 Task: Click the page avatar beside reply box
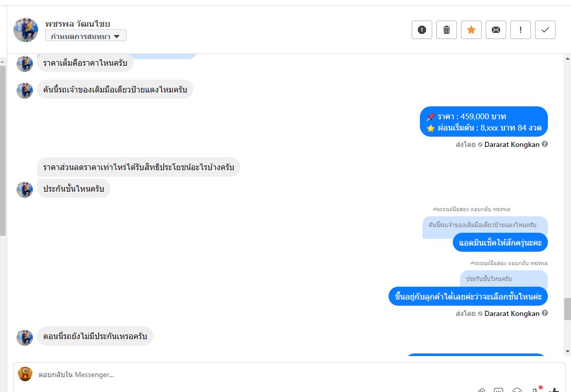click(x=25, y=374)
